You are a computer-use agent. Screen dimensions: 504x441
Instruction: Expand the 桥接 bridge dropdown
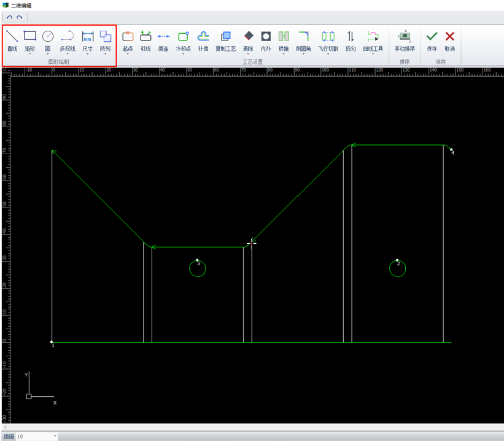(x=284, y=54)
